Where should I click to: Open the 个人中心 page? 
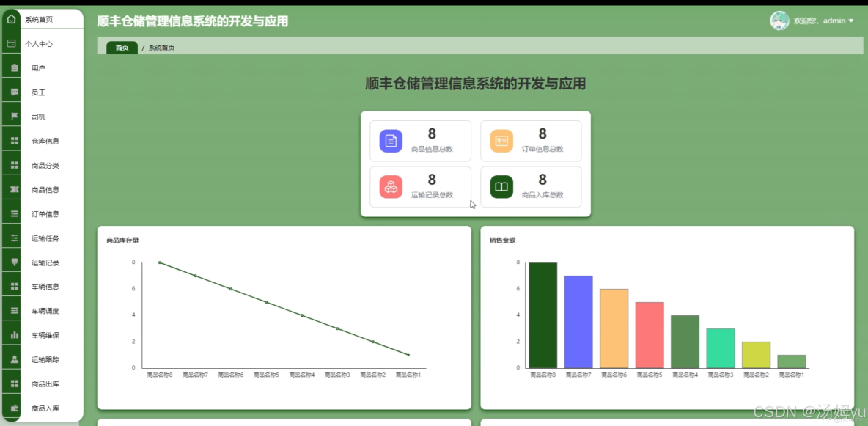coord(41,43)
